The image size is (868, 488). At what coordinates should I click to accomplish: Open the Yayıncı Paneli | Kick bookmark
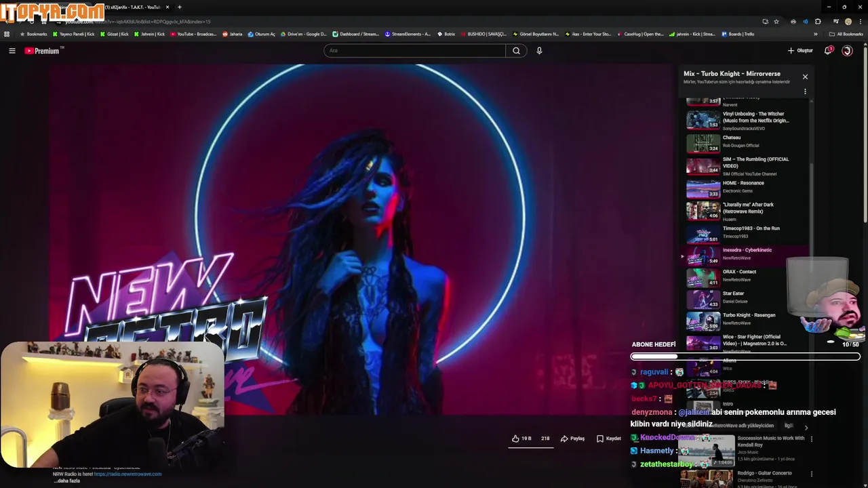(73, 34)
